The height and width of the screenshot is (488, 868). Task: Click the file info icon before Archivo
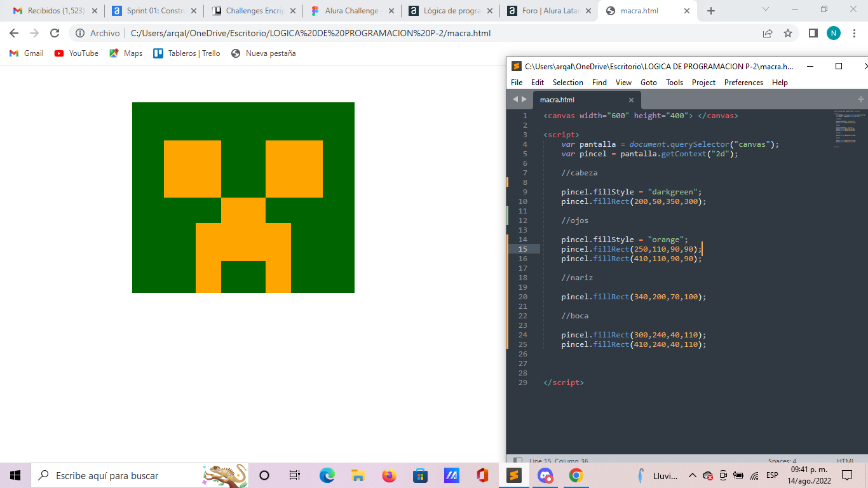tap(80, 33)
